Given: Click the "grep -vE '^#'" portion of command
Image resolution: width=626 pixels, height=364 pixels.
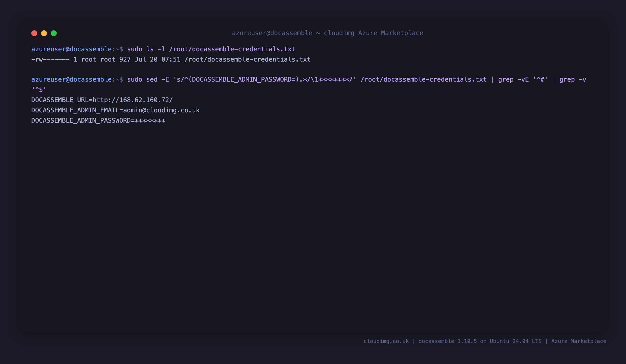Looking at the screenshot, I should [x=523, y=79].
